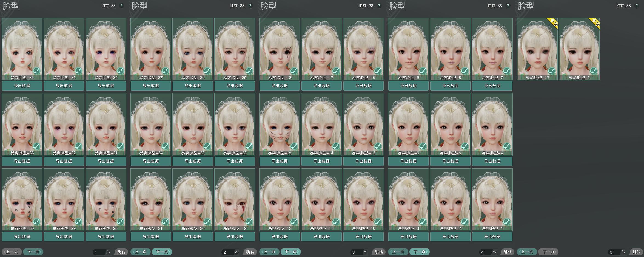Select 易容脸型-4 face thumbnail
The image size is (644, 257).
[492, 124]
